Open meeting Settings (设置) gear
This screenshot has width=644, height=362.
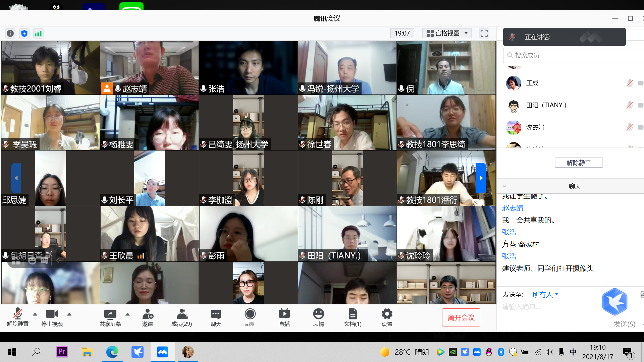click(387, 317)
